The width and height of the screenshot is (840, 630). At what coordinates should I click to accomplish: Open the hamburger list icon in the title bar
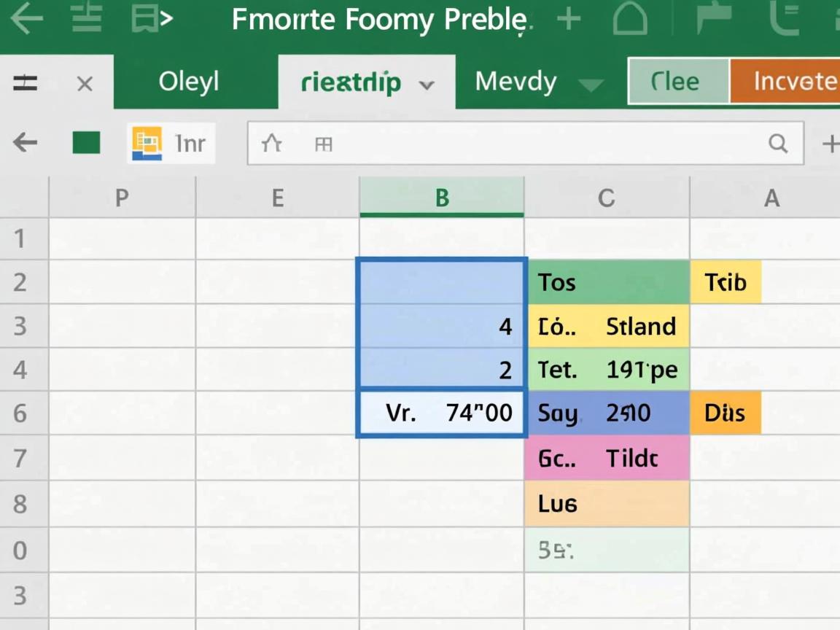coord(86,19)
